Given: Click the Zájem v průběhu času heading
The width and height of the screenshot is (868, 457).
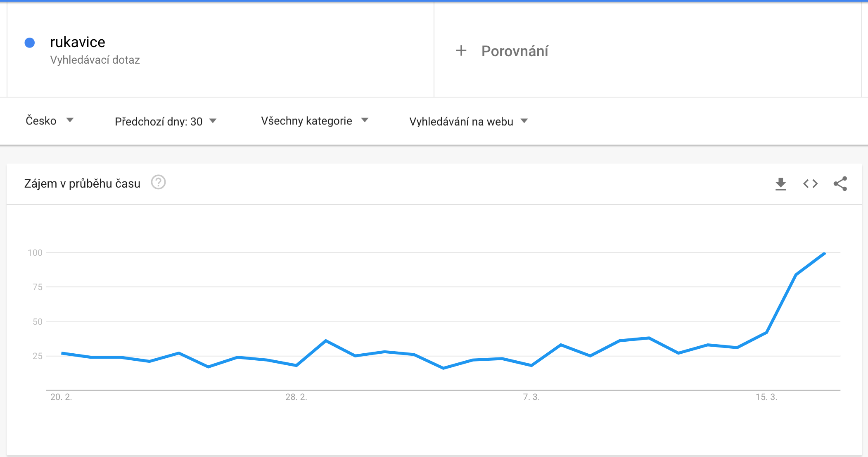Looking at the screenshot, I should pos(82,183).
